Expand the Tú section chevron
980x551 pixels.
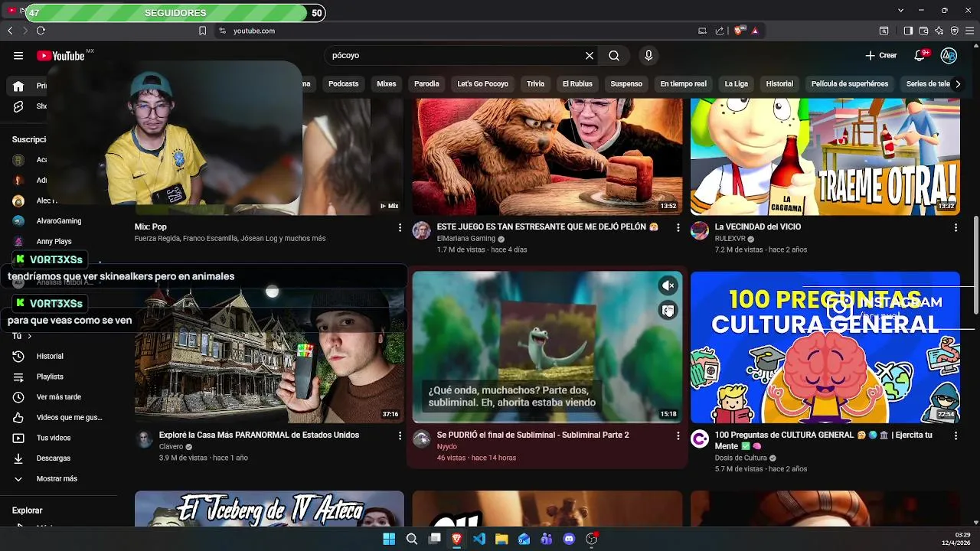(29, 336)
